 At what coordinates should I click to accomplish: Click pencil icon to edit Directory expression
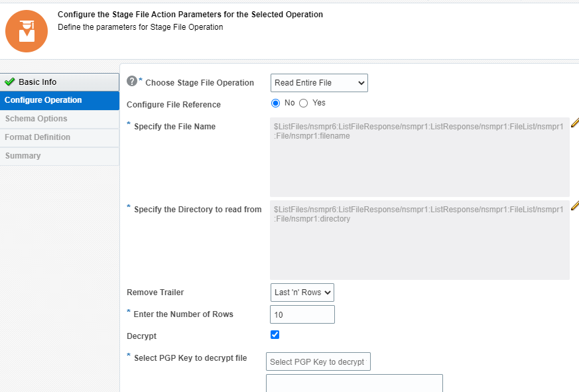575,206
